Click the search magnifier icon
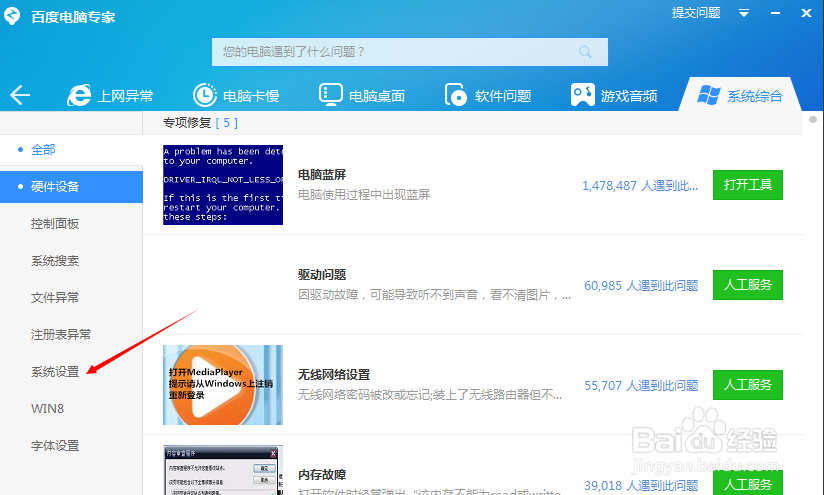 click(x=585, y=52)
